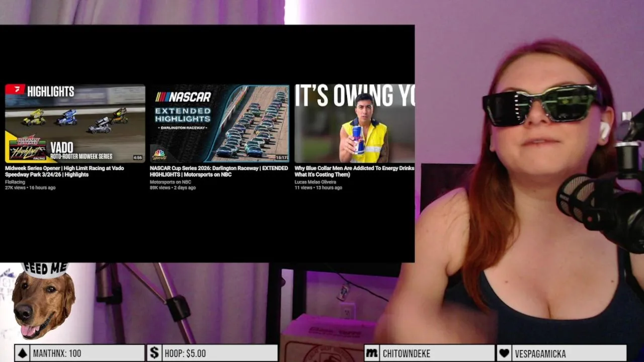Open the energy drinks video thumbnail

354,123
